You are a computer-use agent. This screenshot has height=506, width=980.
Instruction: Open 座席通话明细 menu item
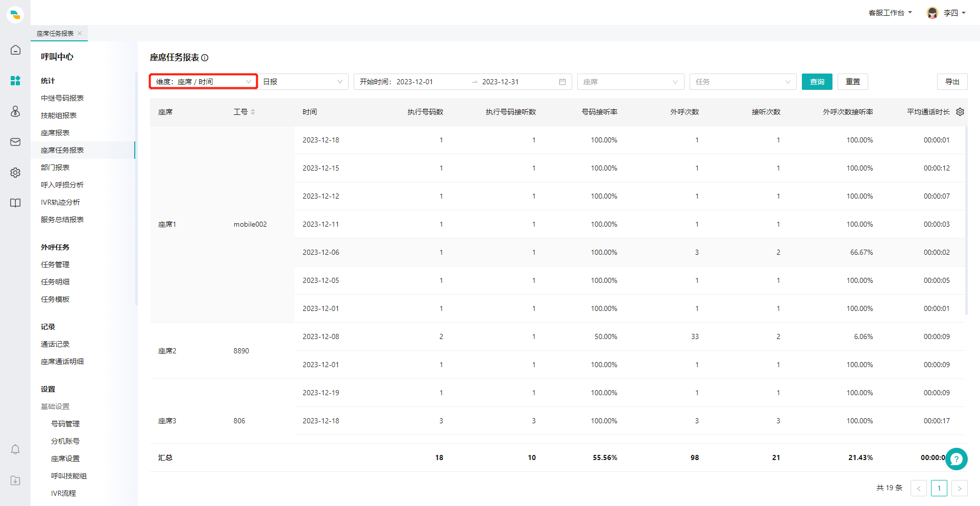tap(62, 362)
